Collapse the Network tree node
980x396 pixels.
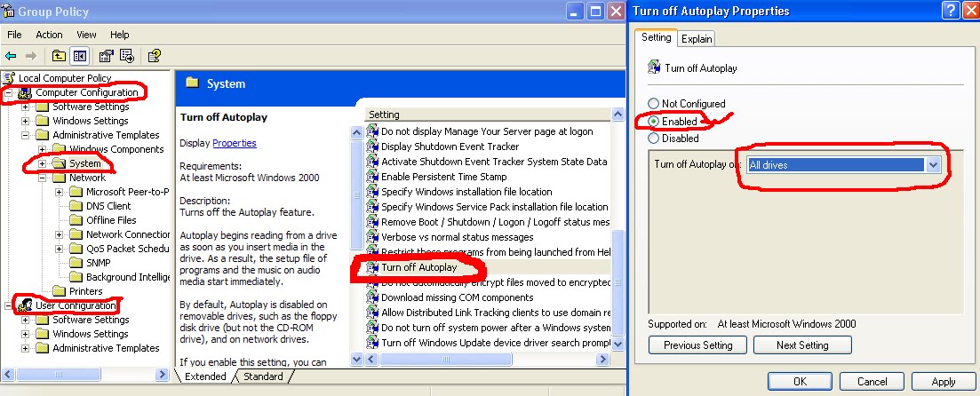43,178
